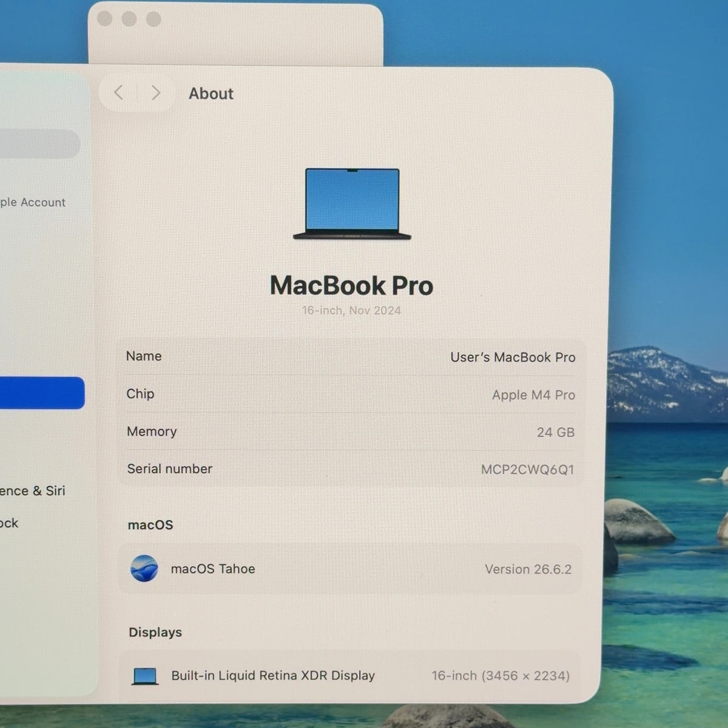Image resolution: width=728 pixels, height=728 pixels.
Task: Click the "16-inch, Nov 2024" model text
Action: tap(352, 311)
